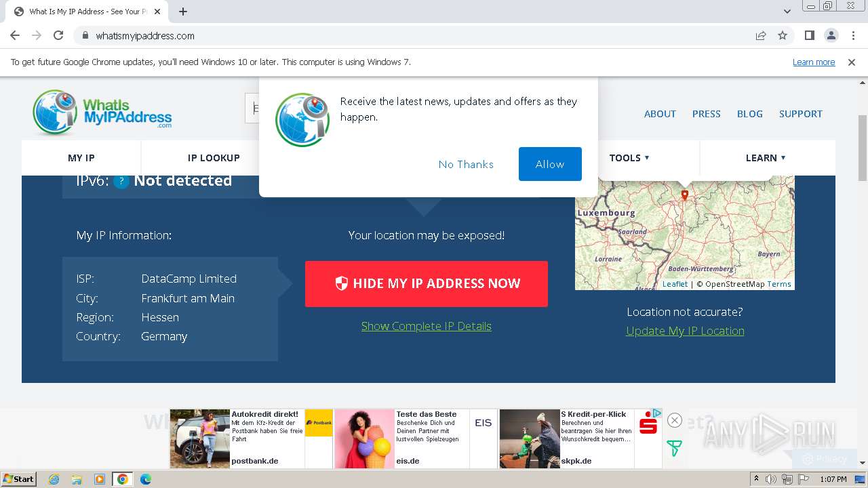Show hidden system tray icons
Viewport: 868px width, 488px height.
[757, 479]
